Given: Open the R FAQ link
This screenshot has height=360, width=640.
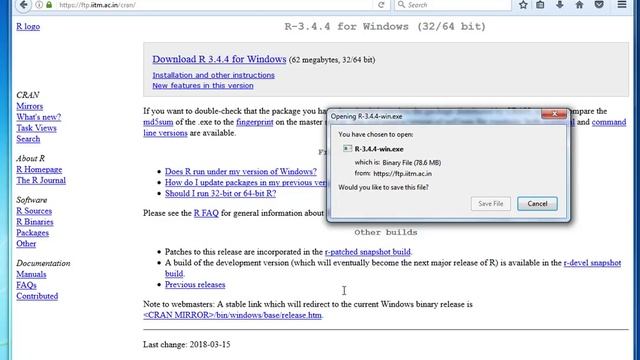Looking at the screenshot, I should tap(206, 213).
